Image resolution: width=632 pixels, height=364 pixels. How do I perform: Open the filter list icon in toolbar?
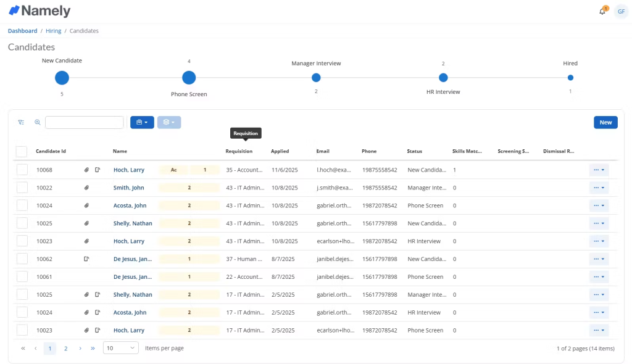[21, 122]
